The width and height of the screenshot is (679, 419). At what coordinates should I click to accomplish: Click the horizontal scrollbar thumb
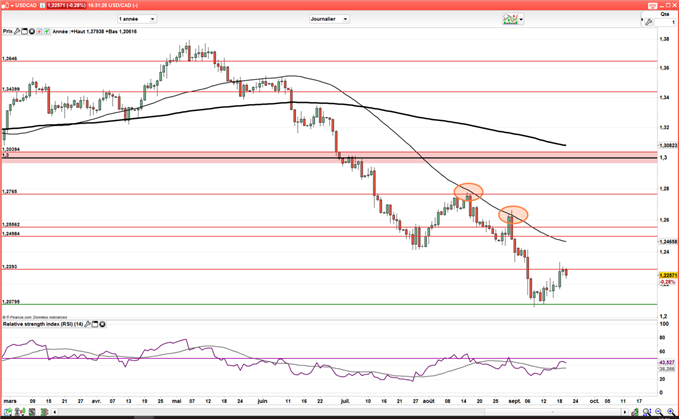coord(553,412)
